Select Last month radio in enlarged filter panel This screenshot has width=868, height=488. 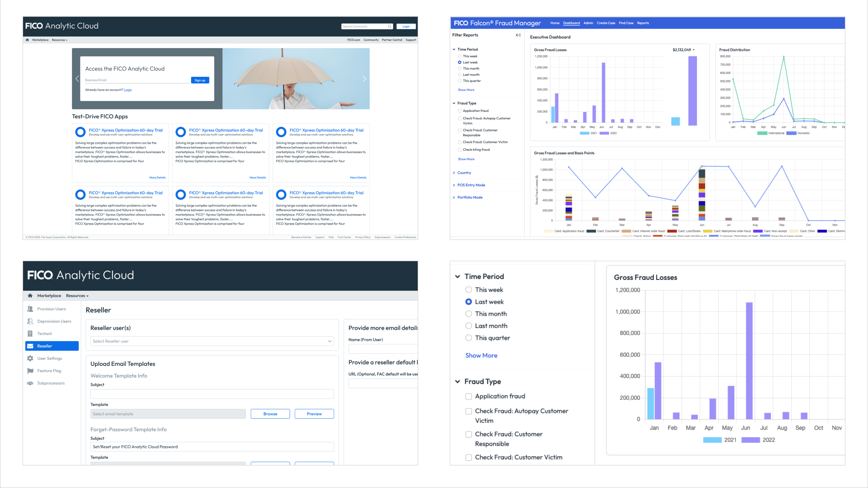coord(469,326)
